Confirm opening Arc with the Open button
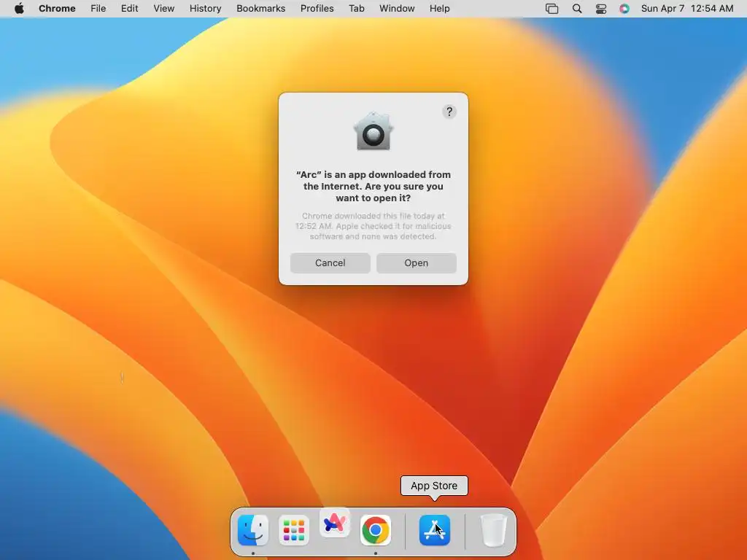This screenshot has height=560, width=747. point(417,262)
